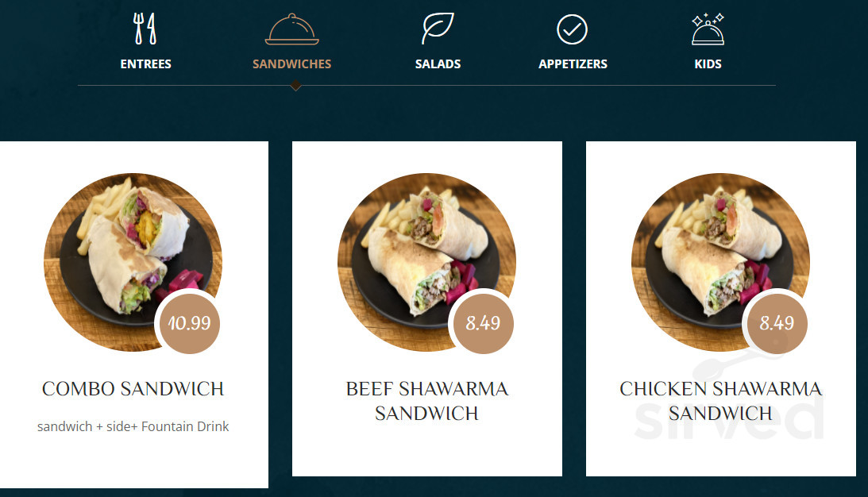The image size is (868, 497).
Task: Open the Chicken Shawarma Sandwich title
Action: (x=721, y=401)
